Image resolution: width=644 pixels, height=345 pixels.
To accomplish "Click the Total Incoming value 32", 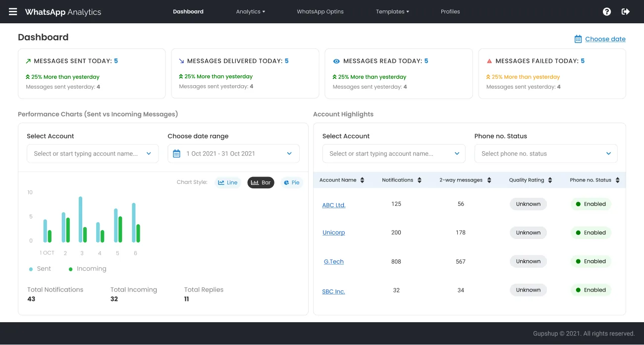I will tap(114, 299).
